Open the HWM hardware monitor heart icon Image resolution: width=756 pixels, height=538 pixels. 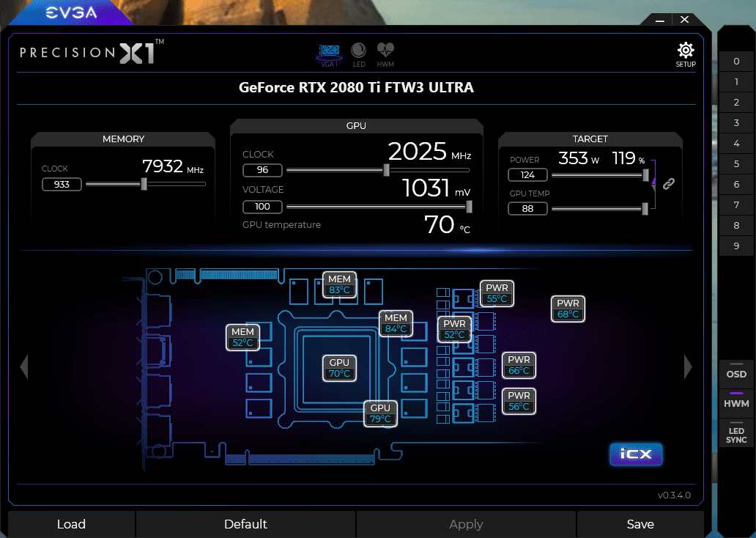385,54
